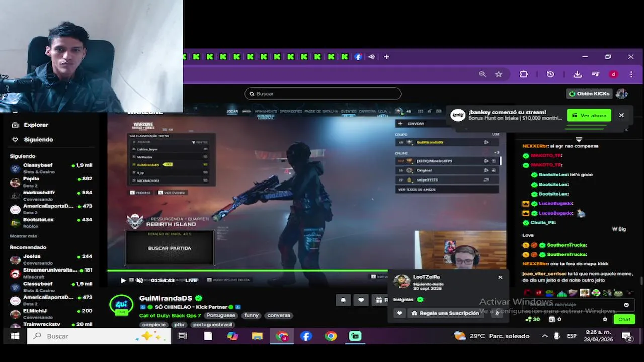644x362 pixels.
Task: Click Ver ahora on the banksy notification
Action: (589, 115)
